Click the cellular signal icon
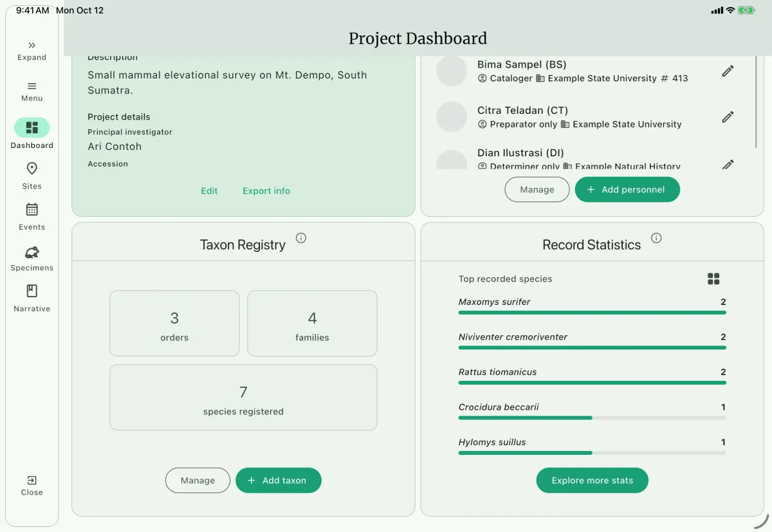The height and width of the screenshot is (532, 772). [x=717, y=10]
